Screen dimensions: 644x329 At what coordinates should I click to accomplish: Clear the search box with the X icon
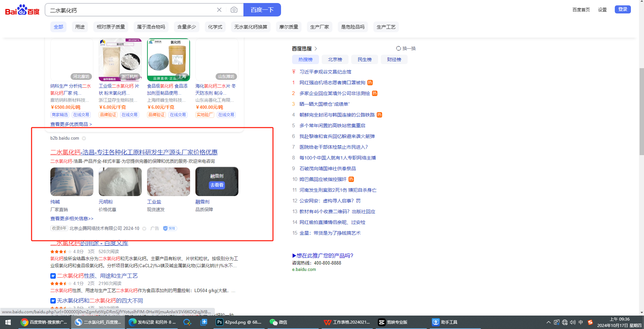tap(219, 10)
